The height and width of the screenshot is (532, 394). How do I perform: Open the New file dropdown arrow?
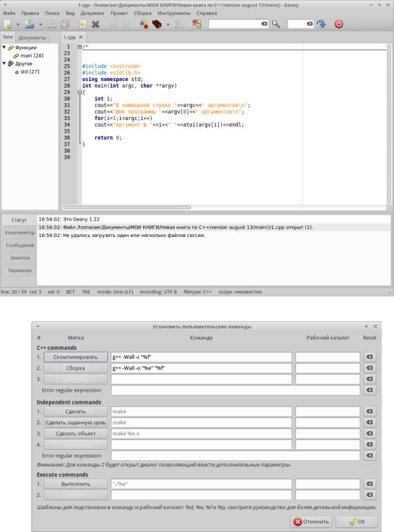(18, 24)
